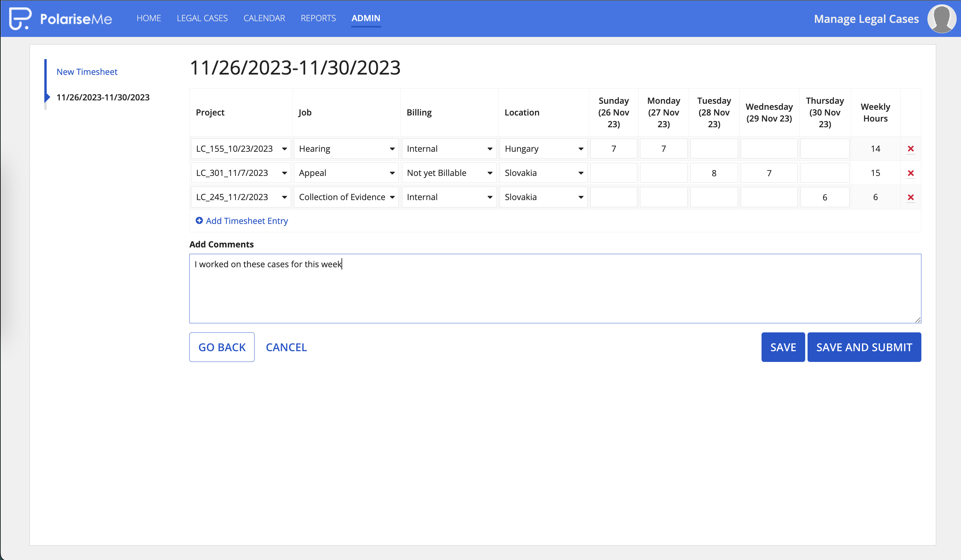Open the Hungary location dropdown
Viewport: 961px width, 560px height.
[543, 149]
